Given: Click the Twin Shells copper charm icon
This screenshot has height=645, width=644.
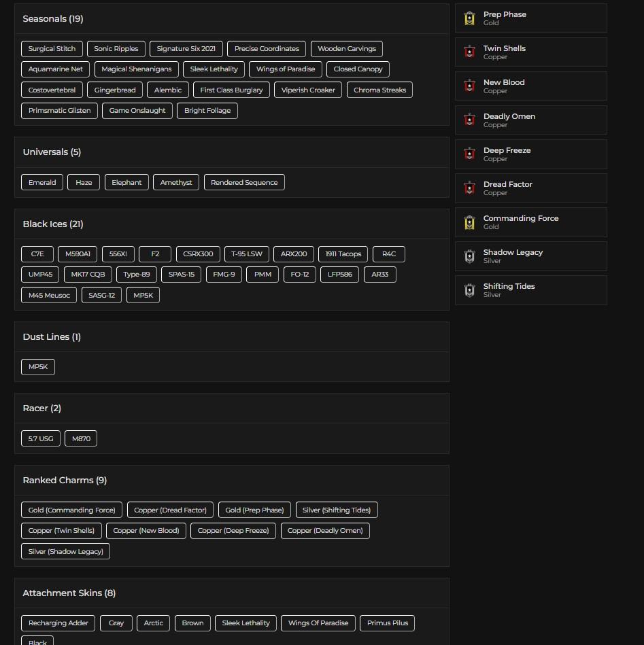Looking at the screenshot, I should (469, 52).
